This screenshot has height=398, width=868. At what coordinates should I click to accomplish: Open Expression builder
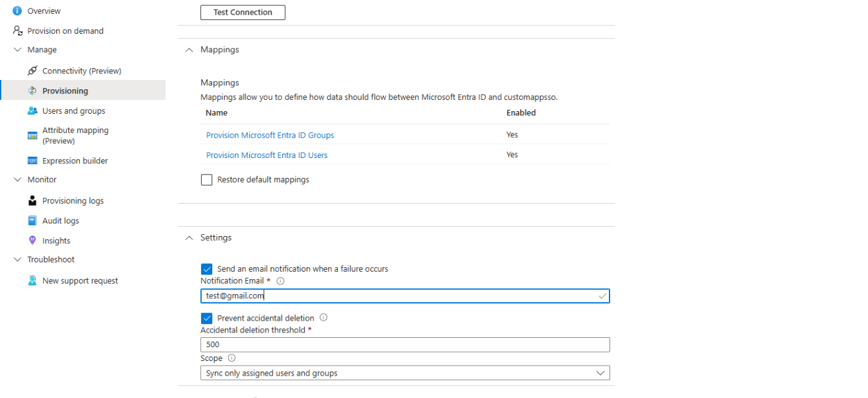[x=75, y=161]
